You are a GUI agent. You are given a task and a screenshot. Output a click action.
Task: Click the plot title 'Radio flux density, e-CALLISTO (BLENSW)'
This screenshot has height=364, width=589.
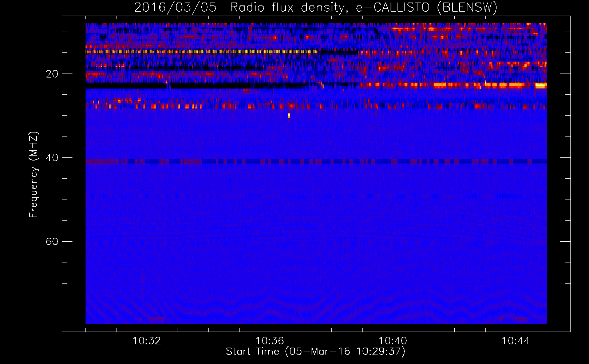[x=363, y=7]
